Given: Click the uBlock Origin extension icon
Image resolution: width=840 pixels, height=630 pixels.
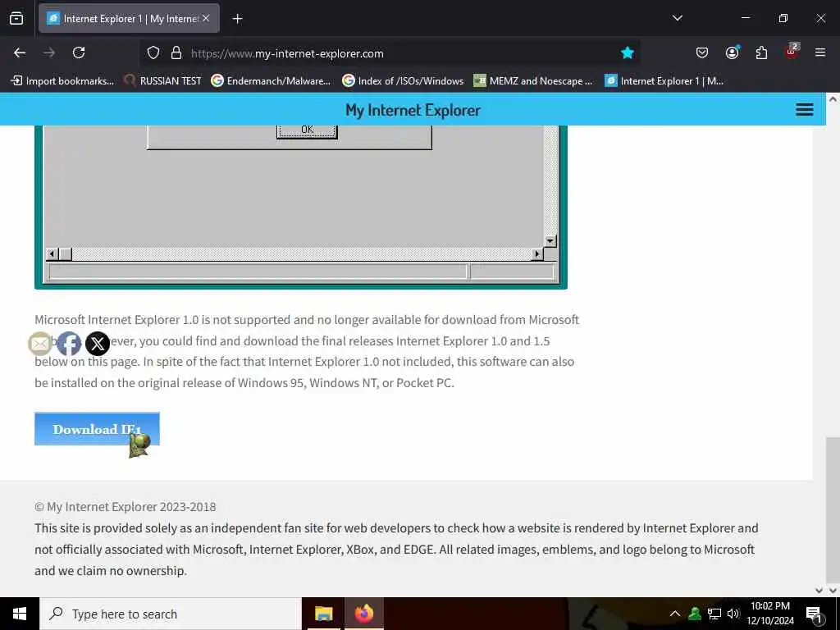Looking at the screenshot, I should pyautogui.click(x=792, y=52).
